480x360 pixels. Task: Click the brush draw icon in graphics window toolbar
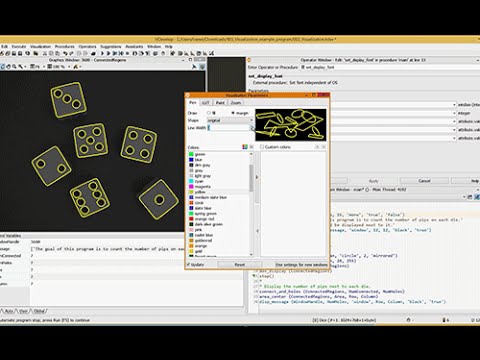click(x=75, y=67)
